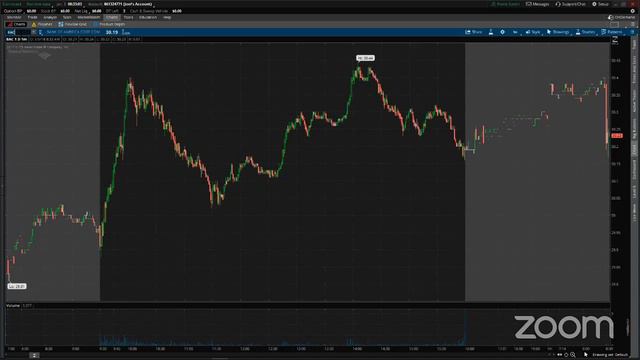Click the flask icon beside Share
Image resolution: width=640 pixels, height=360 pixels.
tap(491, 32)
